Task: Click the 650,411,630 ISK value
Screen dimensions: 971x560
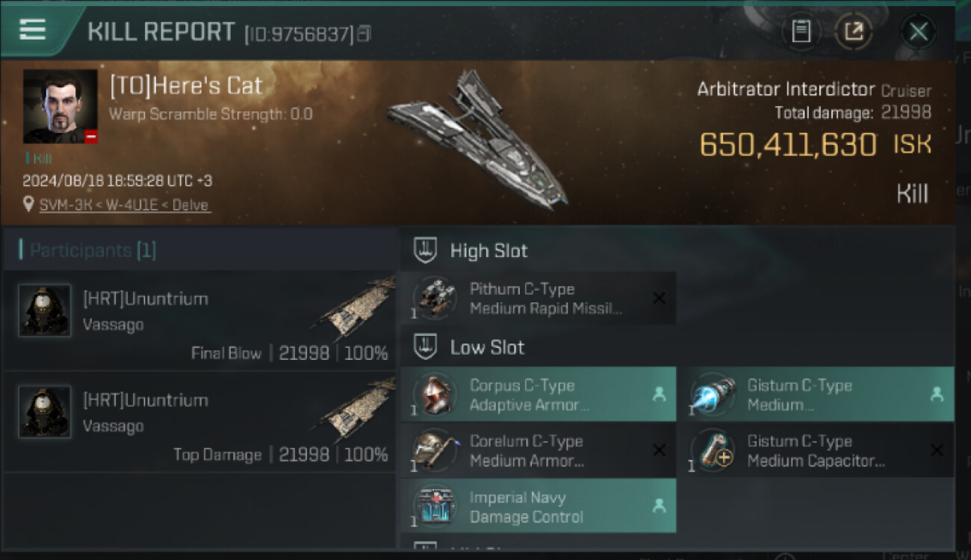Action: click(787, 144)
